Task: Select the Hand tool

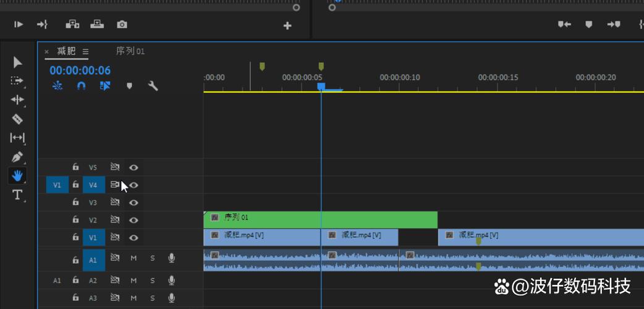Action: (17, 176)
